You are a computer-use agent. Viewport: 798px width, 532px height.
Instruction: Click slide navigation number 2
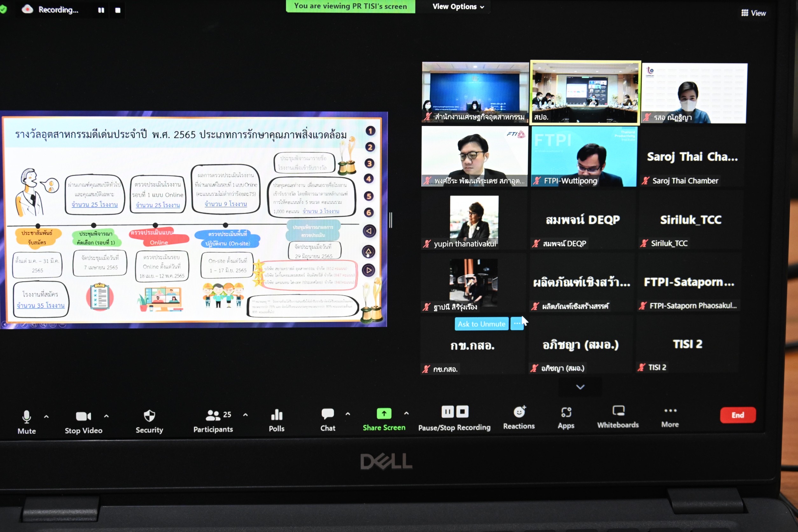pyautogui.click(x=370, y=147)
